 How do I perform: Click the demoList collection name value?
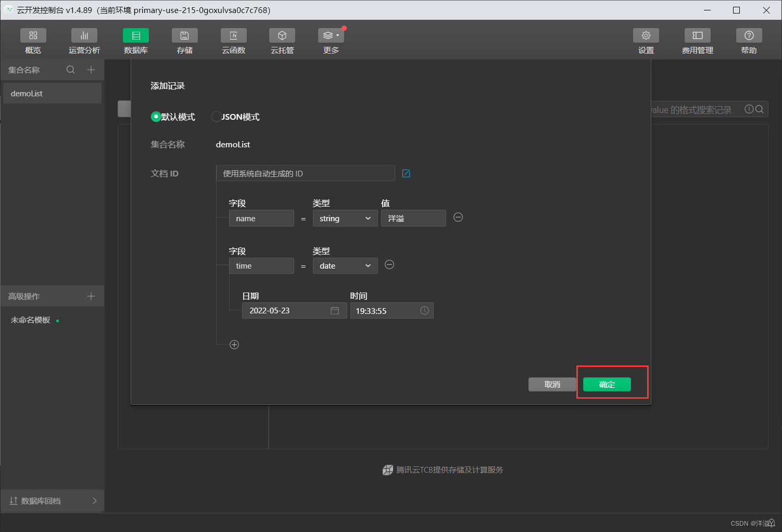[233, 144]
